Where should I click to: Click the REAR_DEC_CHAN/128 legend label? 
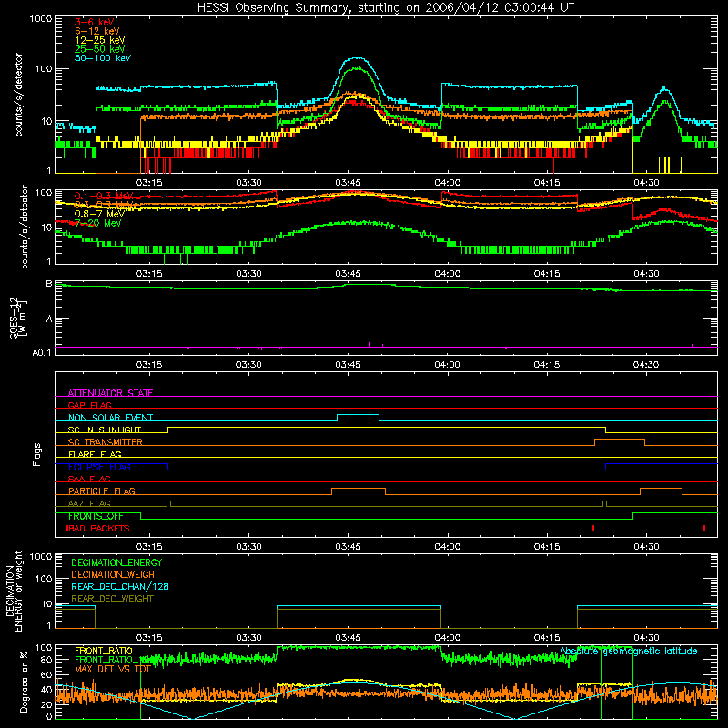point(120,587)
